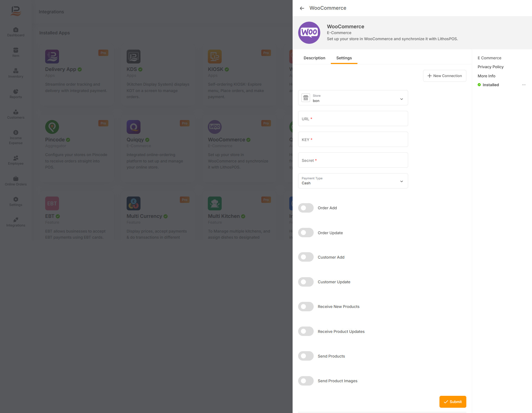532x413 pixels.
Task: Select the Settings tab
Action: click(344, 58)
